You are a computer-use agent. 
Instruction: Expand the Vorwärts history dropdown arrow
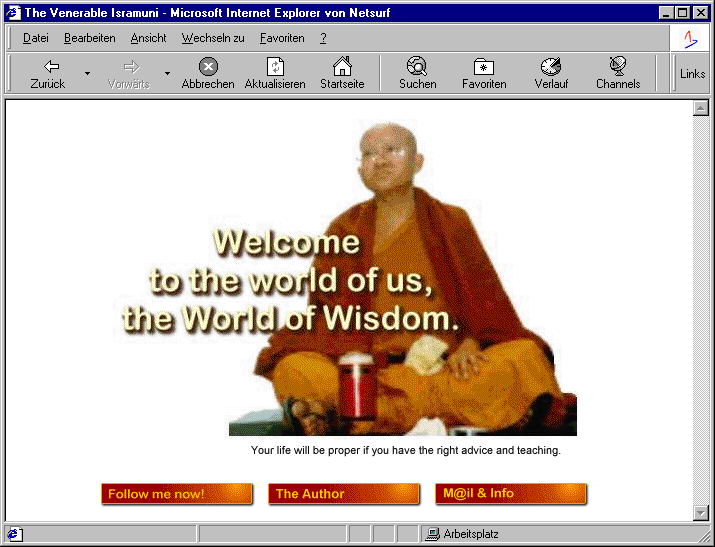tap(167, 73)
